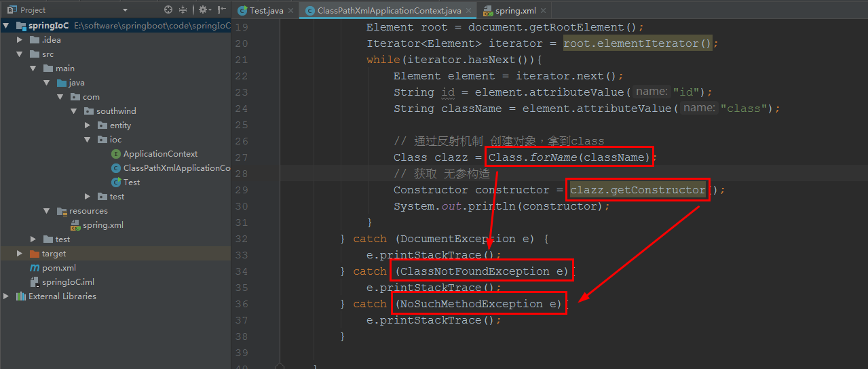Collapse the src folder
This screenshot has width=868, height=369.
(20, 54)
